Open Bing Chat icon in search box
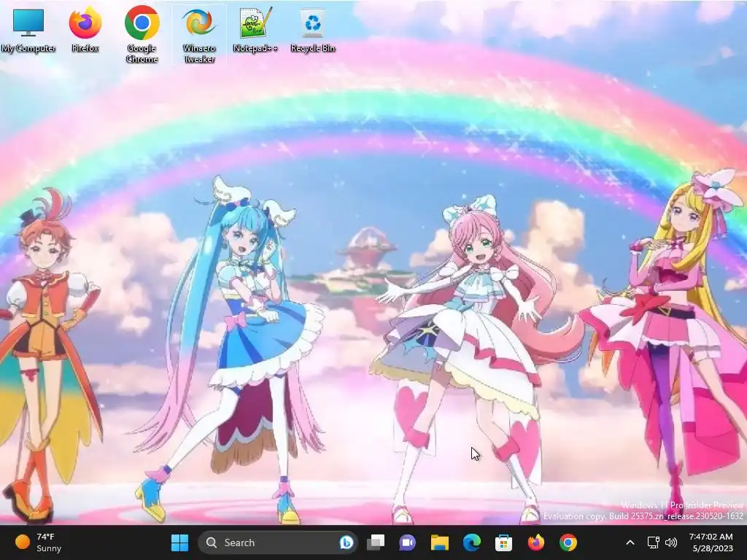The image size is (747, 560). pyautogui.click(x=347, y=542)
